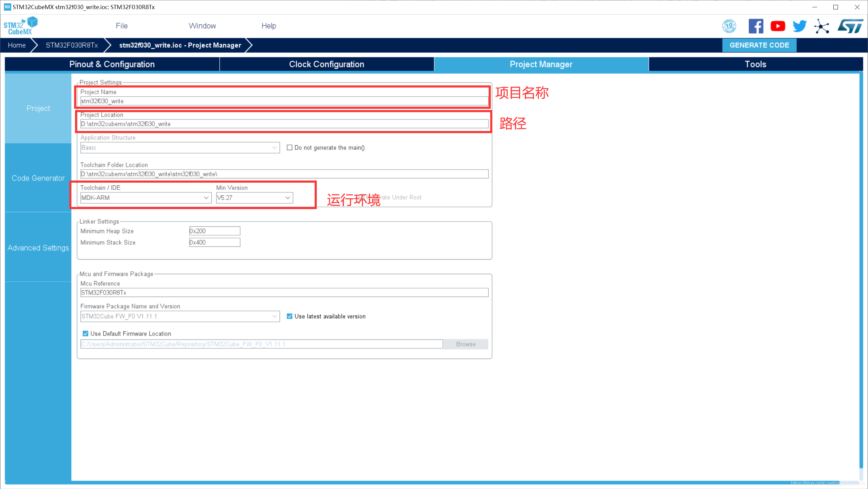Switch to Advanced Settings panel
The image size is (868, 489).
38,247
